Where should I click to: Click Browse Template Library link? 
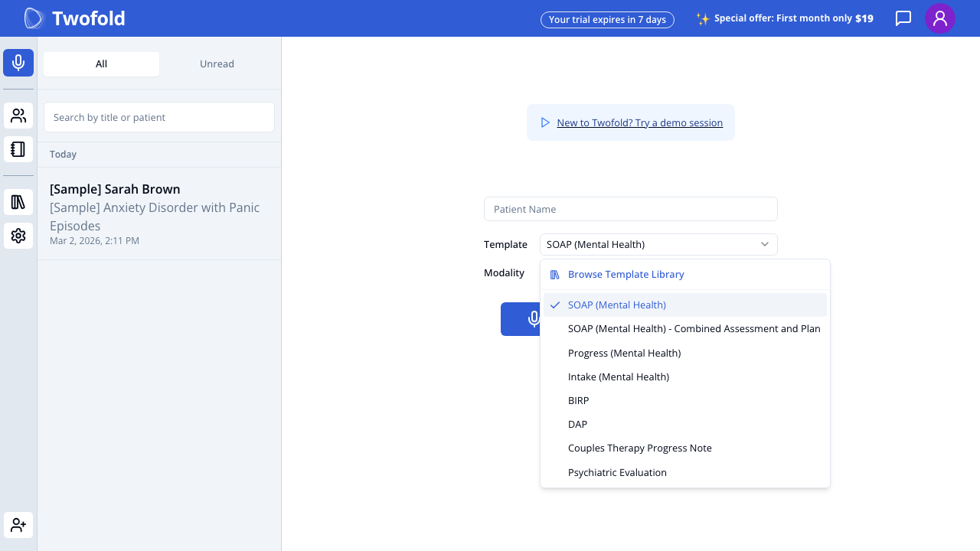(x=626, y=274)
